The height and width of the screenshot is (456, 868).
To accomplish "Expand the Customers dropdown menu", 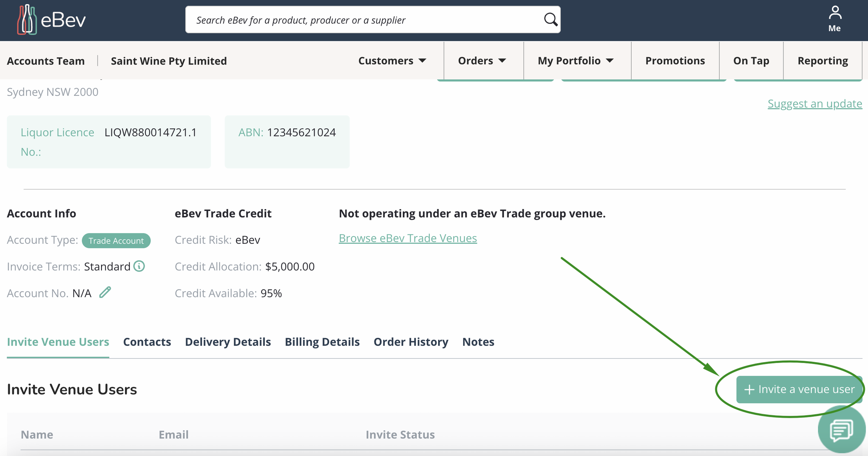I will click(392, 61).
